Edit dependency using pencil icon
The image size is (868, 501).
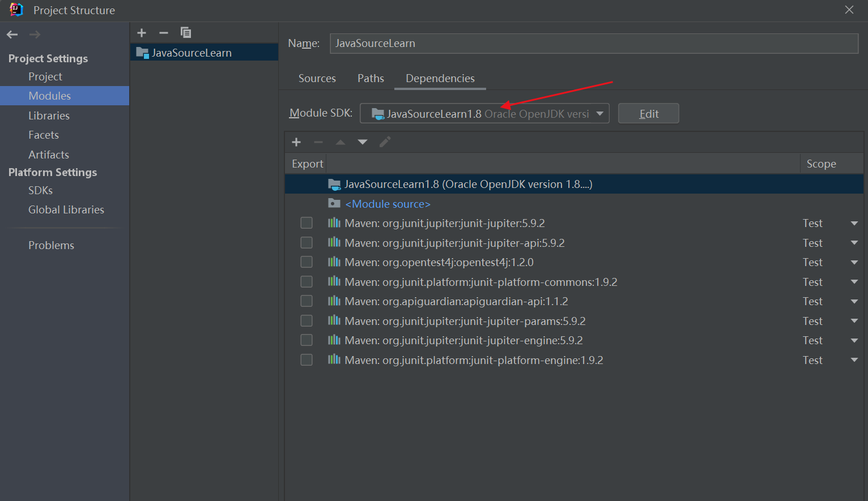(385, 142)
